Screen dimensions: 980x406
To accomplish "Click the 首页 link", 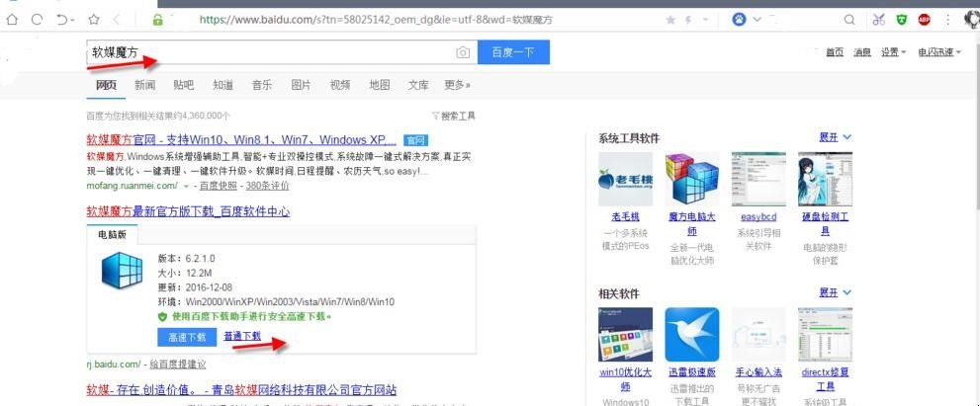I will coord(835,52).
